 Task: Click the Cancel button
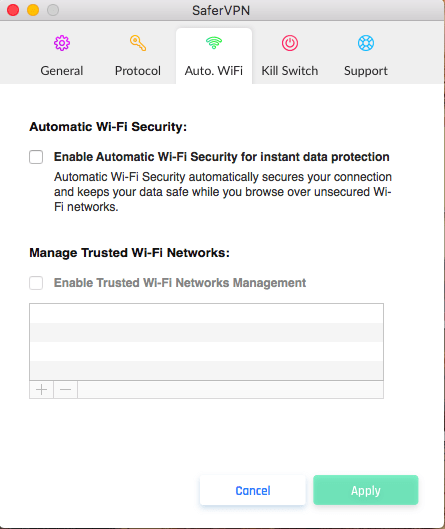[253, 490]
